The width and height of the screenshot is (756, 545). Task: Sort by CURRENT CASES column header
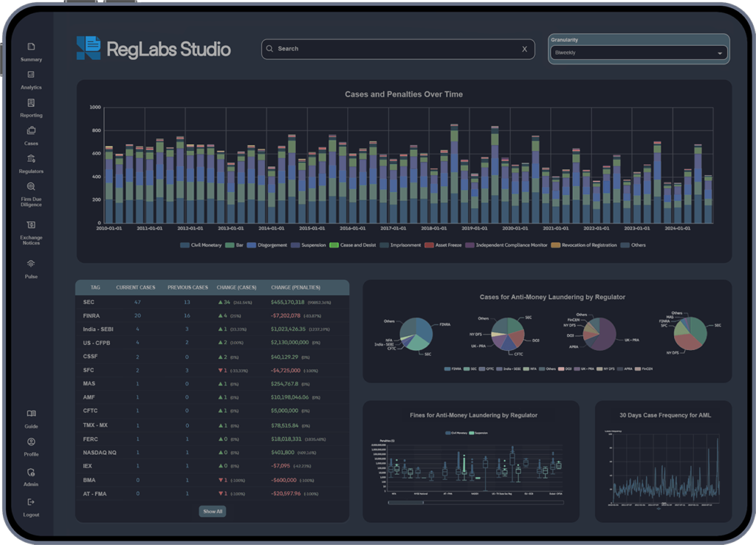coord(136,287)
